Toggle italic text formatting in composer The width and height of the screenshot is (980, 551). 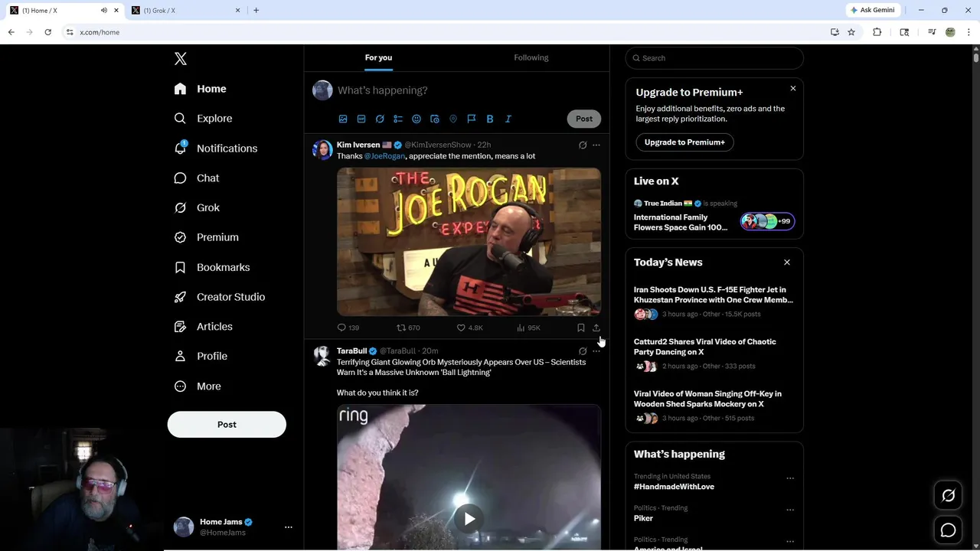coord(508,119)
